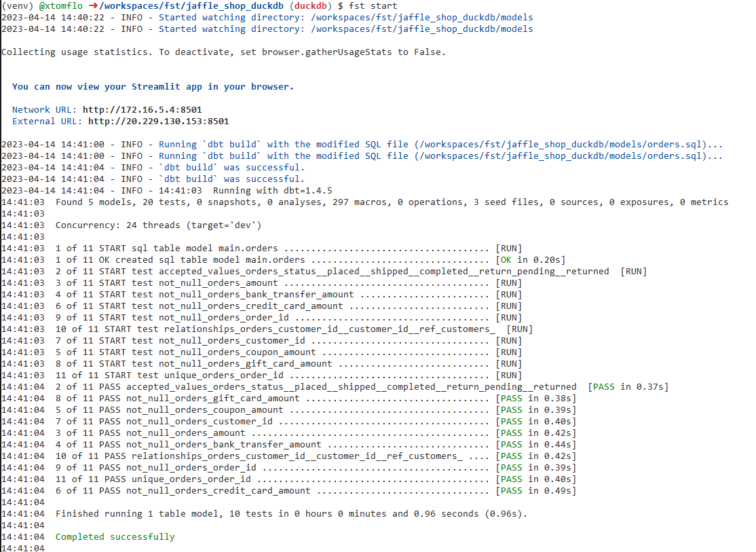This screenshot has height=552, width=756.
Task: Open the External URL http://20.229.130.153:8501
Action: coord(159,121)
